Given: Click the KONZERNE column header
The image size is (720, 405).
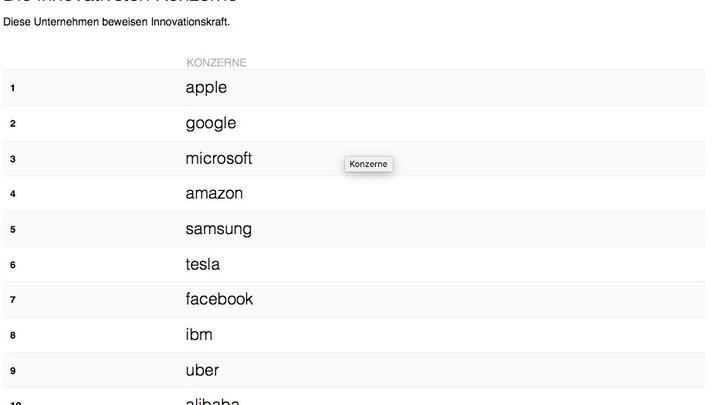Looking at the screenshot, I should pos(216,62).
